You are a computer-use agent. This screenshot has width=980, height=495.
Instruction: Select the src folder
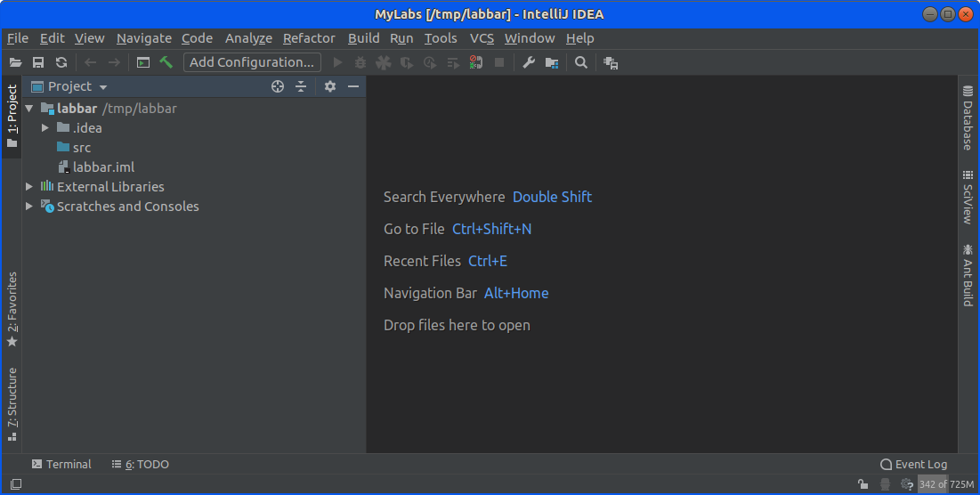[x=74, y=148]
